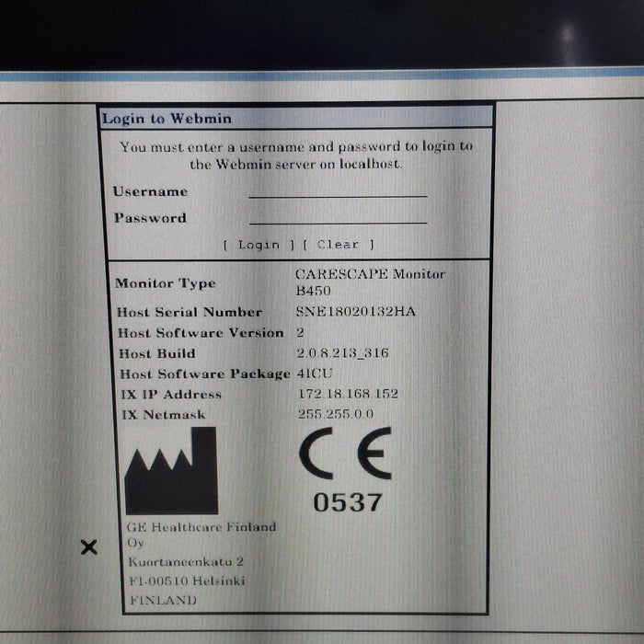Click the Username input field
Viewport: 644px width, 644px height.
pyautogui.click(x=338, y=190)
